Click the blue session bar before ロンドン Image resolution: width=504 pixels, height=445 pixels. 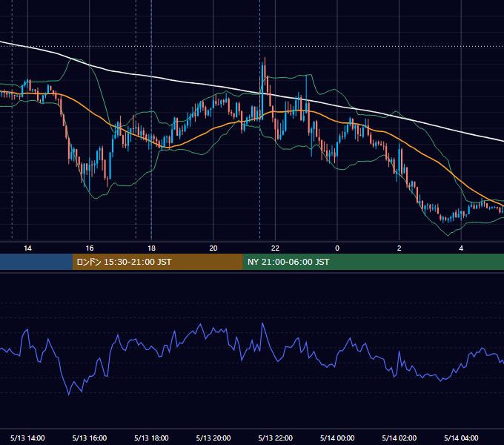click(x=36, y=262)
